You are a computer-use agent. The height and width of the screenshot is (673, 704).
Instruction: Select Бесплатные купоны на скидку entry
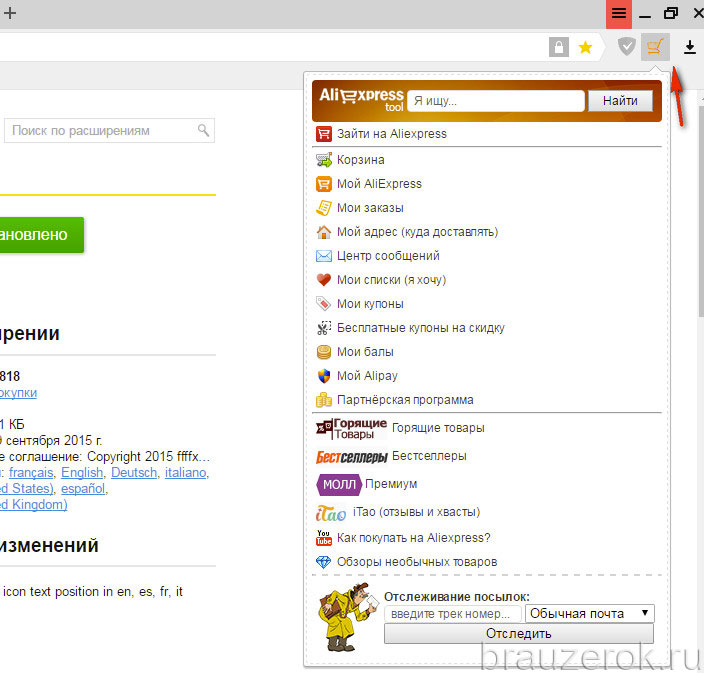421,328
